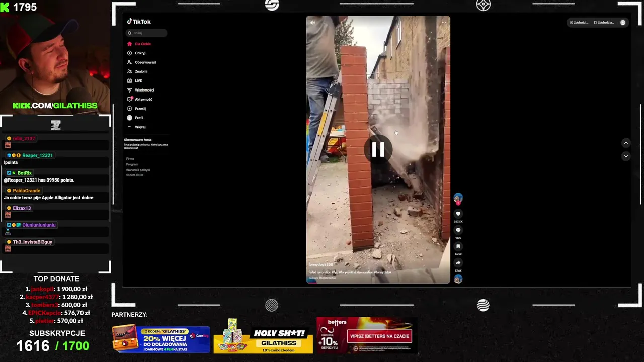Click the CaseHug 20% więcej partner banner
This screenshot has height=362, width=644.
tap(161, 339)
